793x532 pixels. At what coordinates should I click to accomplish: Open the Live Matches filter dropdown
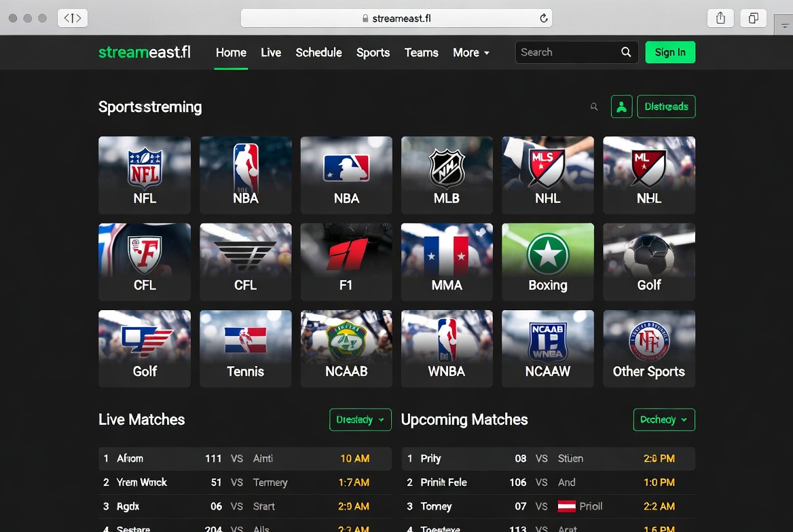tap(361, 420)
